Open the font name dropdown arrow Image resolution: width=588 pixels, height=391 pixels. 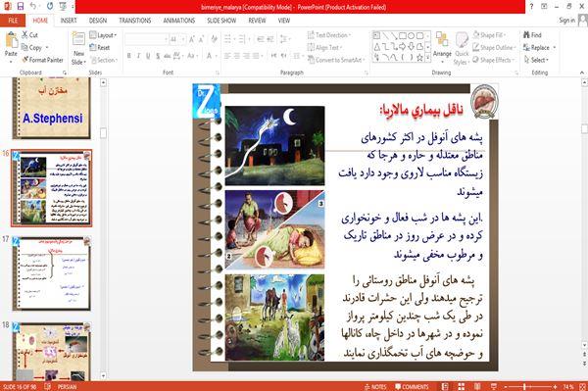[x=166, y=39]
